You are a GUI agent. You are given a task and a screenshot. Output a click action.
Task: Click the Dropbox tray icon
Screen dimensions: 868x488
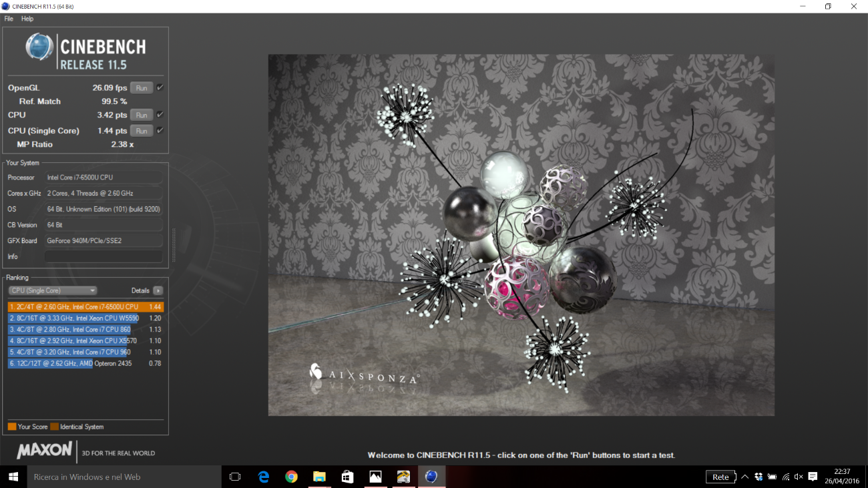(758, 477)
